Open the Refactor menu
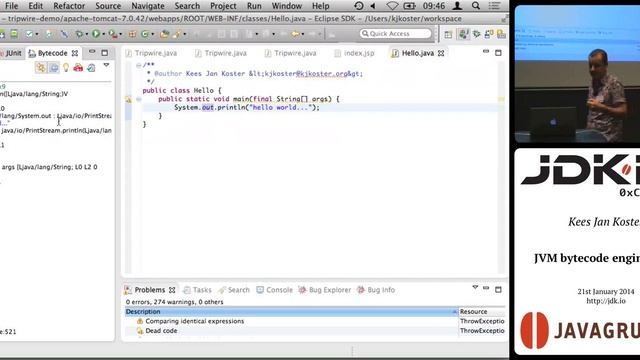The image size is (640, 360). [x=69, y=6]
